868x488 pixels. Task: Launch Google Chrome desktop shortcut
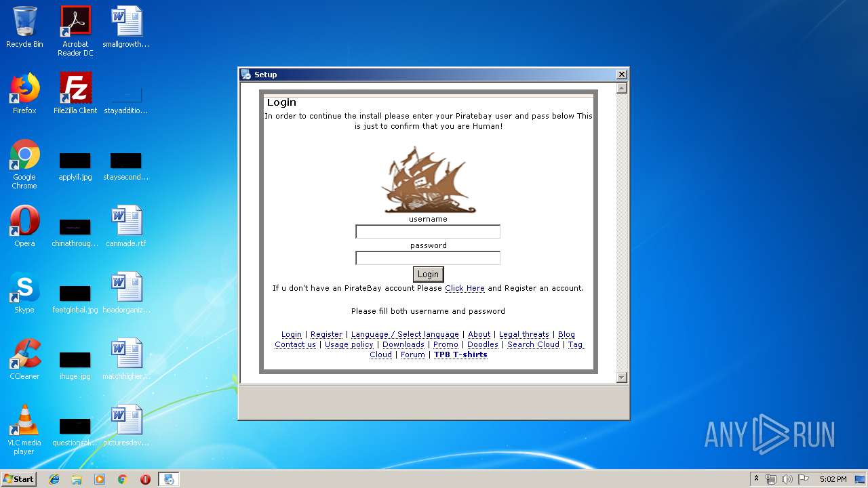(24, 164)
